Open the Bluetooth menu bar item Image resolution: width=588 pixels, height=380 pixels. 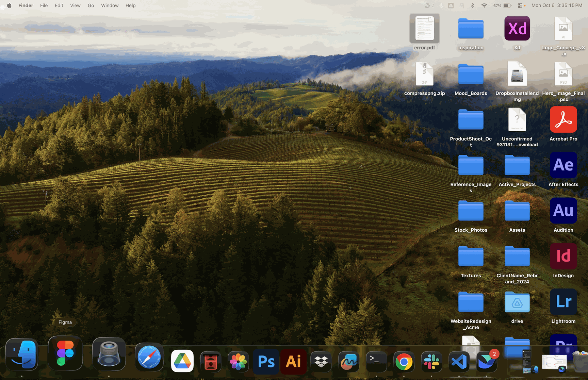(x=472, y=5)
